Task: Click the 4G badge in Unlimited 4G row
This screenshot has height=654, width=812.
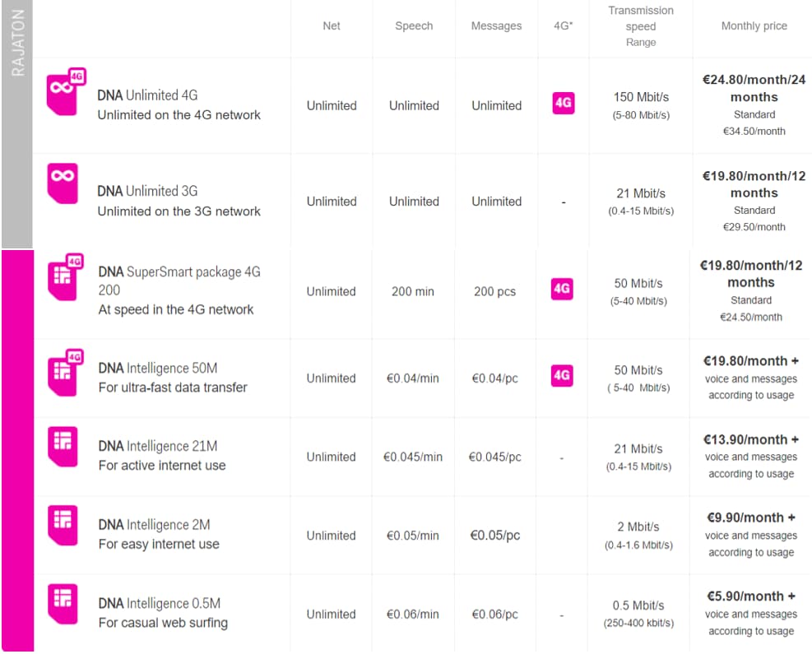Action: [x=564, y=103]
